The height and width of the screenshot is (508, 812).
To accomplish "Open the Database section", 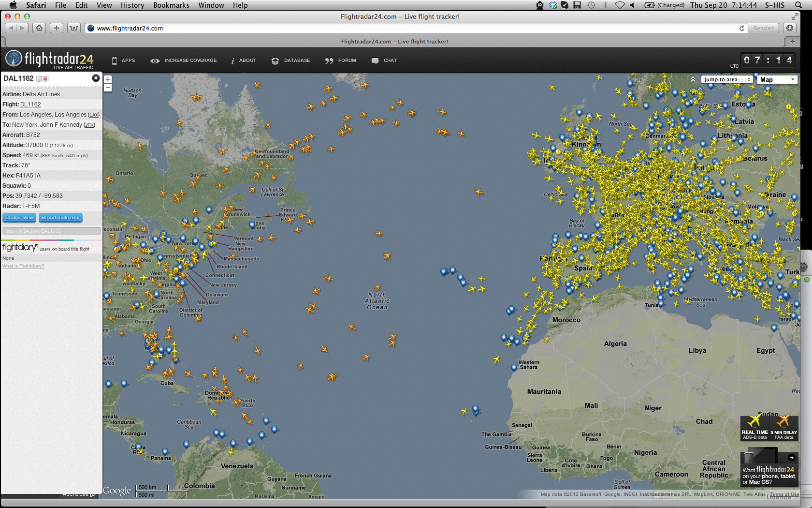I will pos(291,60).
